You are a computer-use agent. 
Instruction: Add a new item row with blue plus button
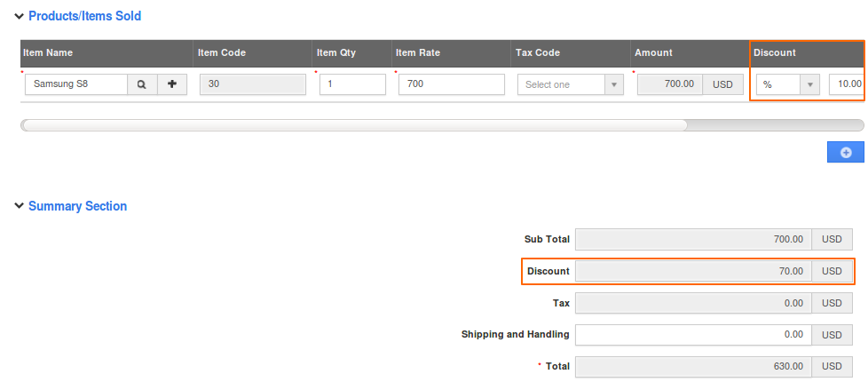tap(845, 153)
